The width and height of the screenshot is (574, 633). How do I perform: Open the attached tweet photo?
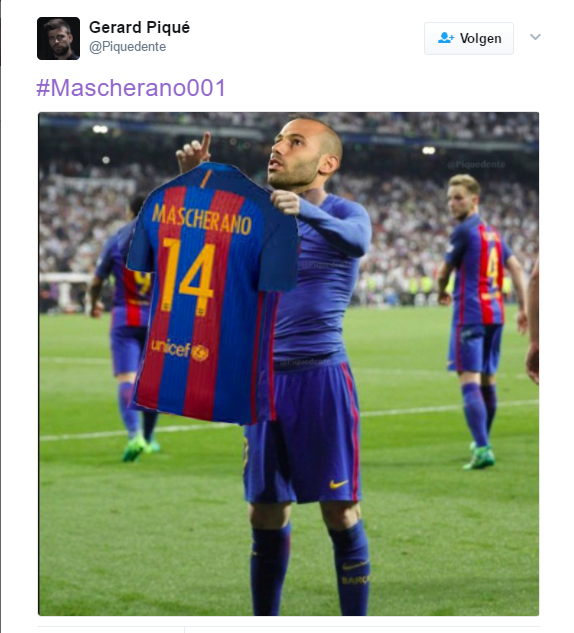tap(289, 364)
